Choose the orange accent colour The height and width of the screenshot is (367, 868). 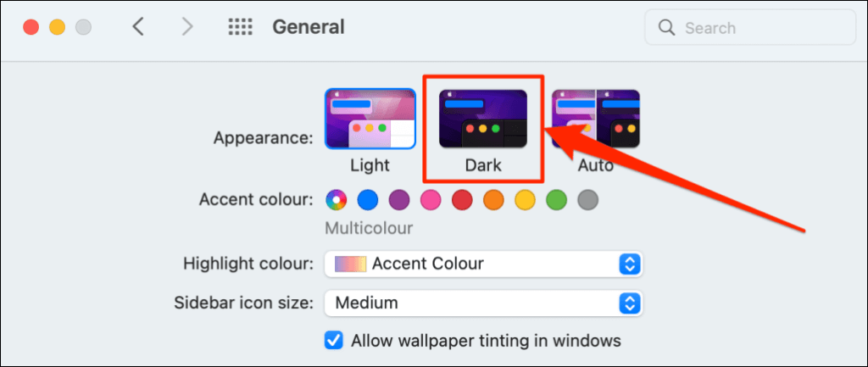coord(493,200)
